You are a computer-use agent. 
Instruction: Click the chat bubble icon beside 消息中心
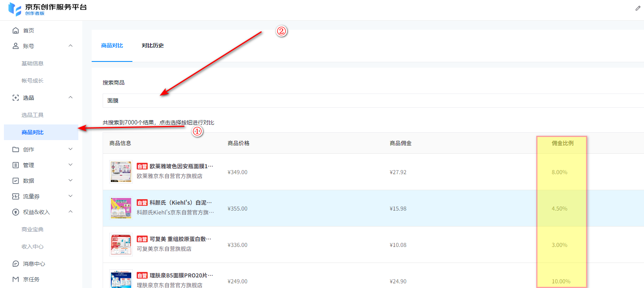(x=16, y=264)
